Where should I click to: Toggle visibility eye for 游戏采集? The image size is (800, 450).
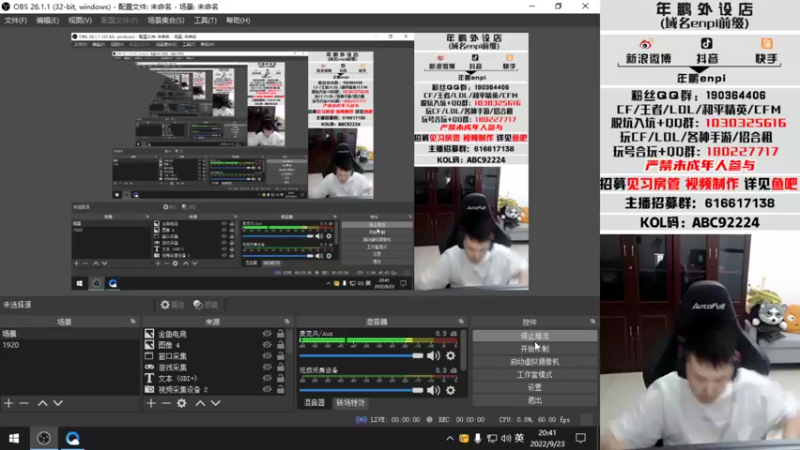click(267, 367)
